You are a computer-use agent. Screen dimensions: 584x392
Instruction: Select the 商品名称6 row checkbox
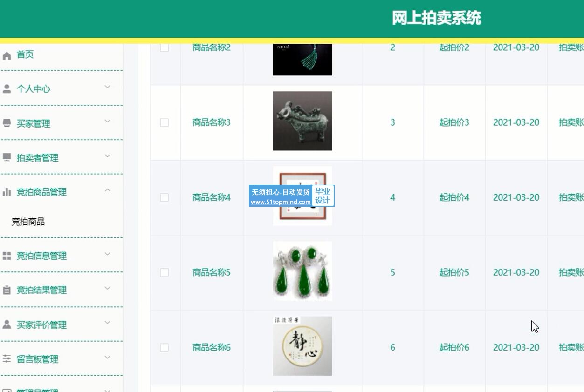(x=164, y=347)
